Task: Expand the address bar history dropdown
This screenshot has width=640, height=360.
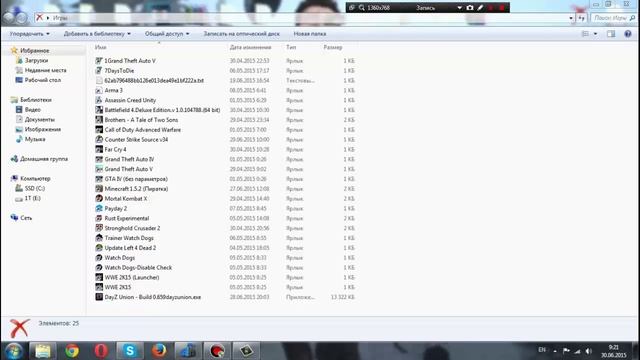Action: point(571,18)
